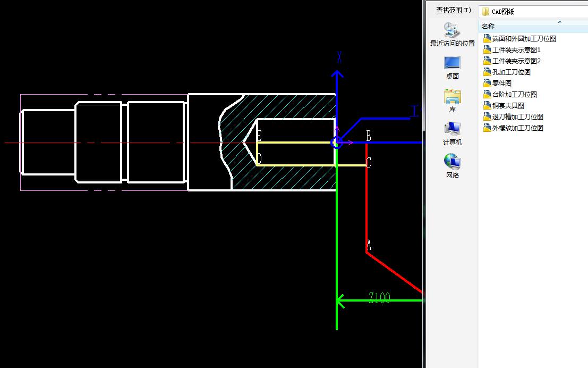Viewport: 588px width, 368px height.
Task: Select file 退刀槽加工刀位图
Action: pos(513,117)
